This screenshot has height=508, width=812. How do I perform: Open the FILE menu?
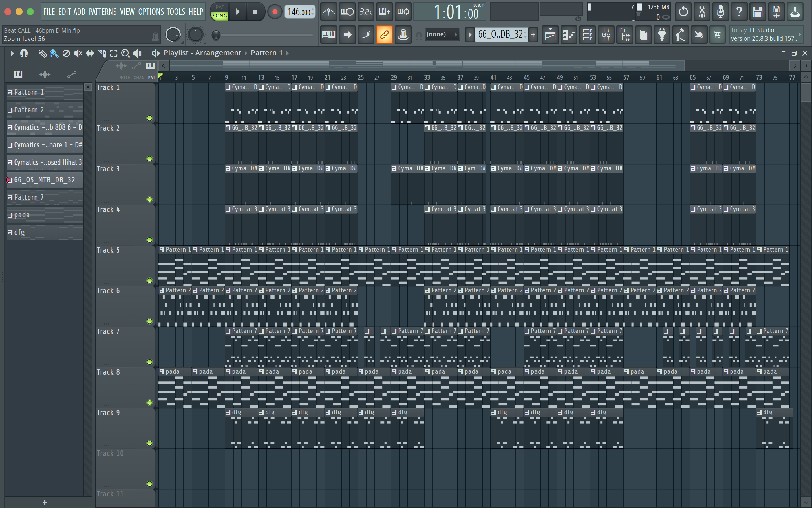coord(49,12)
